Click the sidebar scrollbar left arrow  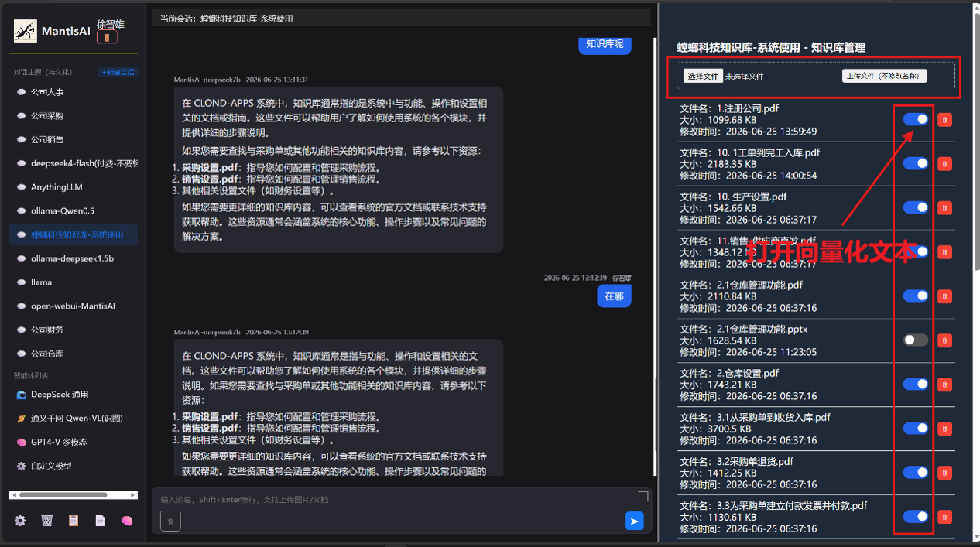[x=13, y=494]
